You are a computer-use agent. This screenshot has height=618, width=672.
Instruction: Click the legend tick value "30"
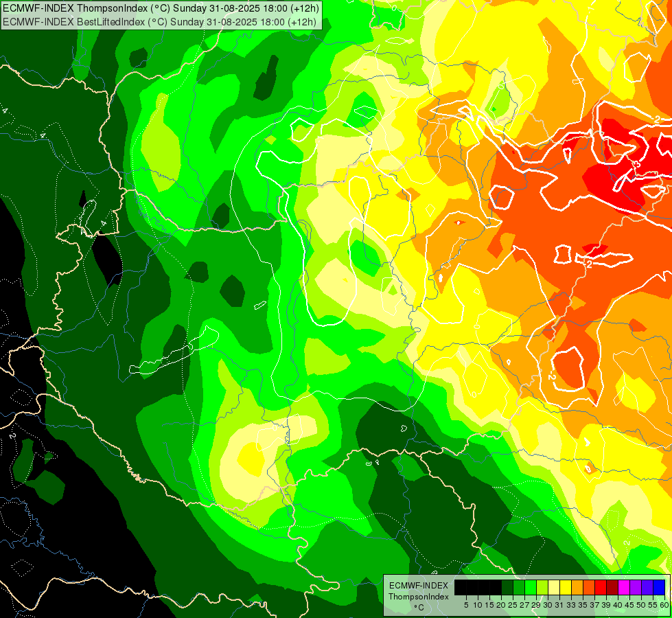pyautogui.click(x=548, y=605)
